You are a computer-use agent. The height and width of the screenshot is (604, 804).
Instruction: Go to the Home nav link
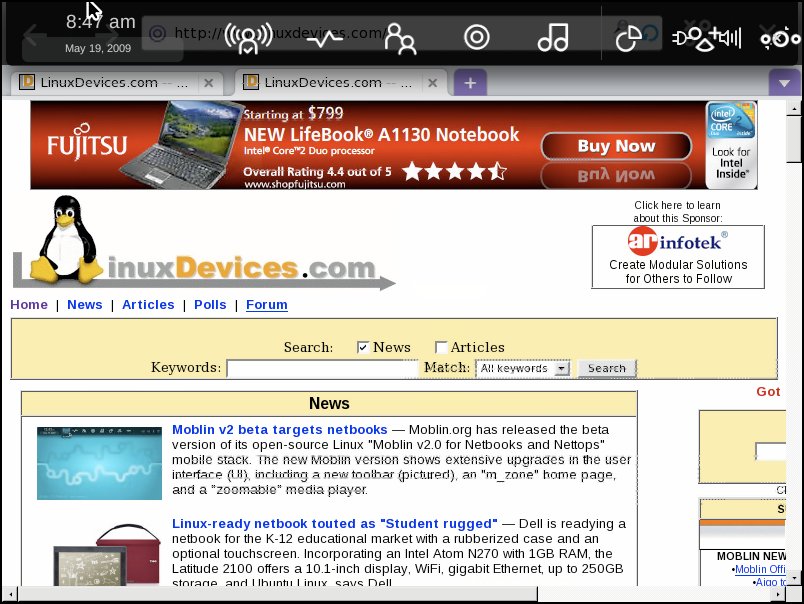click(29, 305)
